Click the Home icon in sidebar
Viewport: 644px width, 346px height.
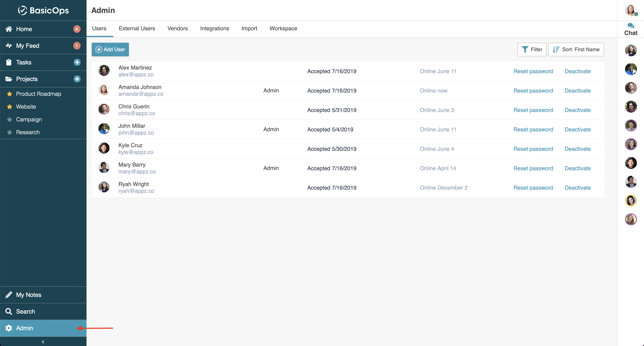point(9,29)
